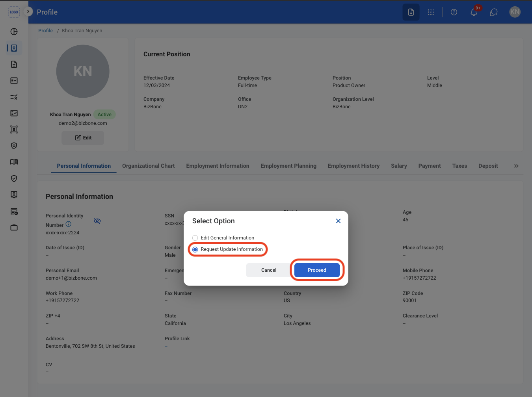The width and height of the screenshot is (532, 397).
Task: Switch to the Employment History tab
Action: [354, 166]
